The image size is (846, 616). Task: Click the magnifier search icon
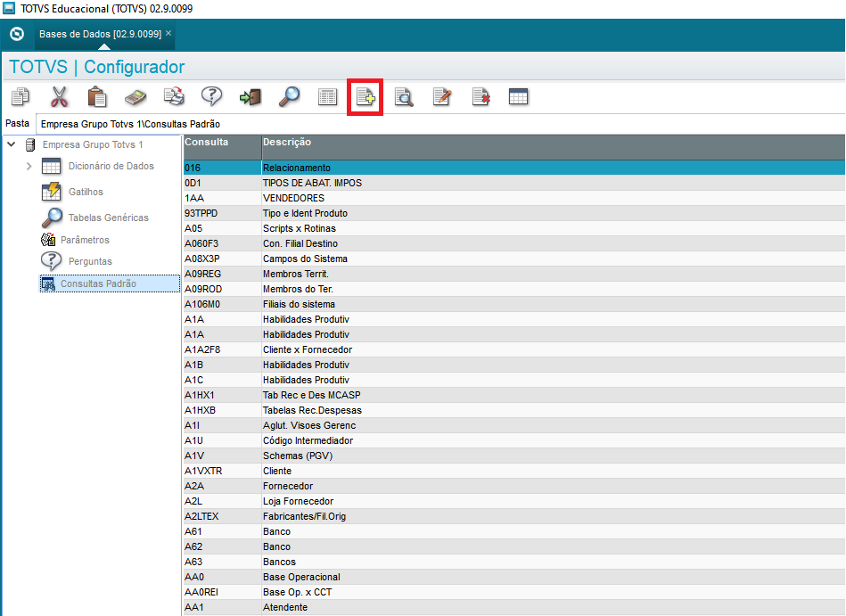tap(289, 97)
